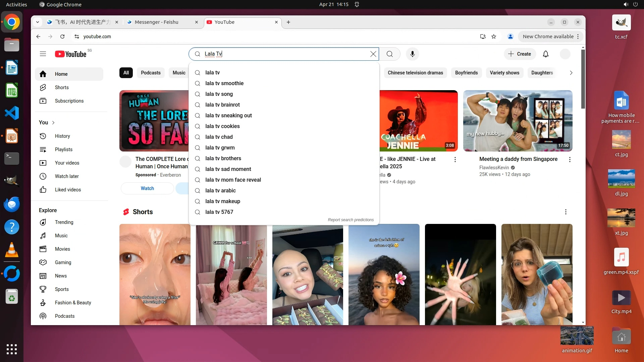Click the Create button
This screenshot has width=644, height=362.
pyautogui.click(x=520, y=54)
